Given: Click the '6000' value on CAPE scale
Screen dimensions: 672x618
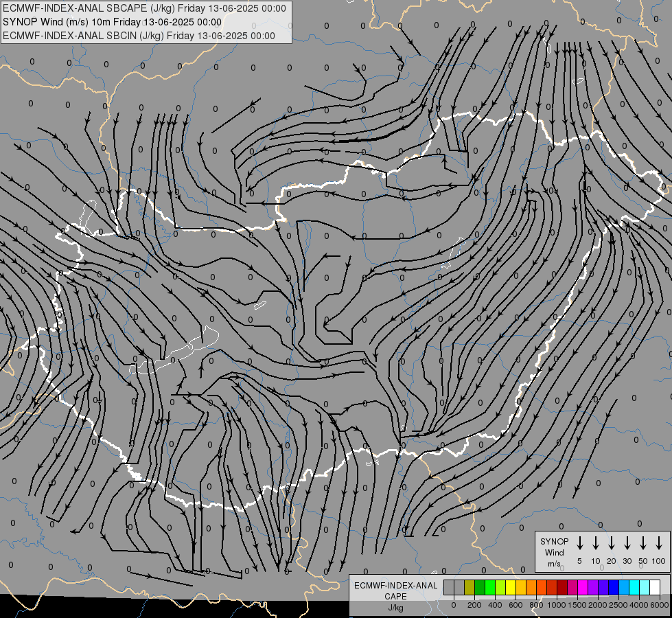Looking at the screenshot, I should (x=659, y=605).
